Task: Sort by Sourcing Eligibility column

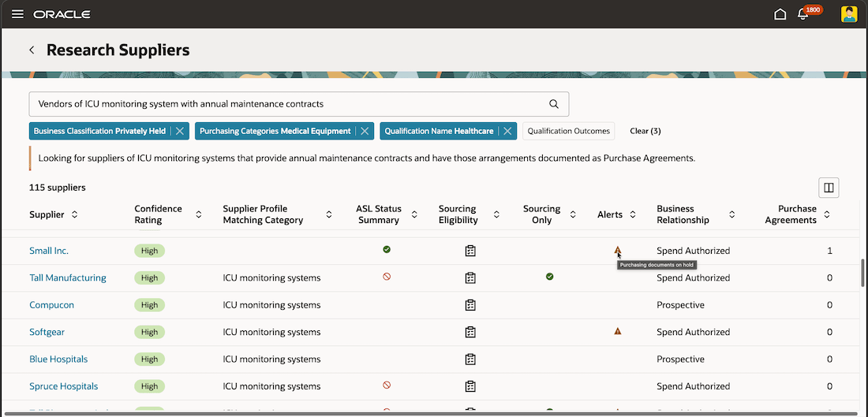Action: point(496,214)
